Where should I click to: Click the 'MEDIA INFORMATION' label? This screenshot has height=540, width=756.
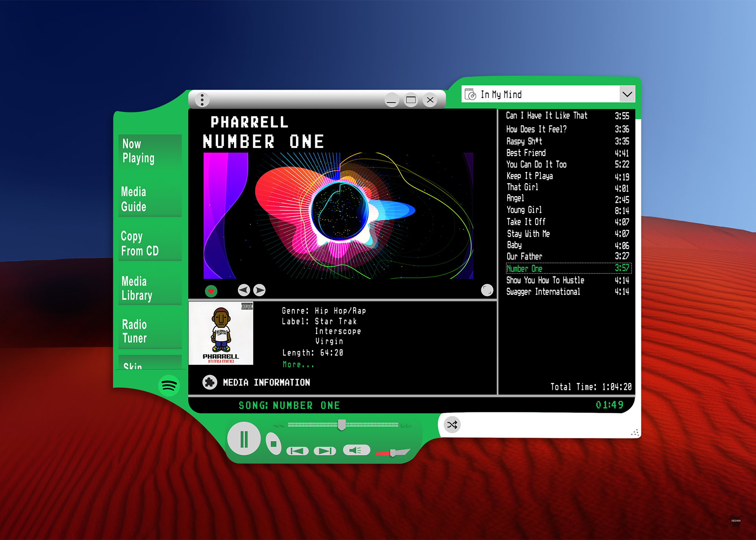[266, 382]
